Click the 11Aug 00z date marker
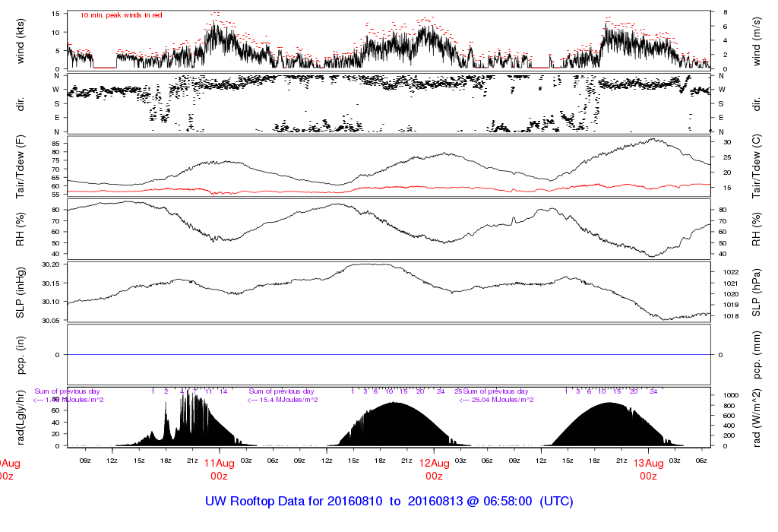778x532 pixels. coord(219,469)
